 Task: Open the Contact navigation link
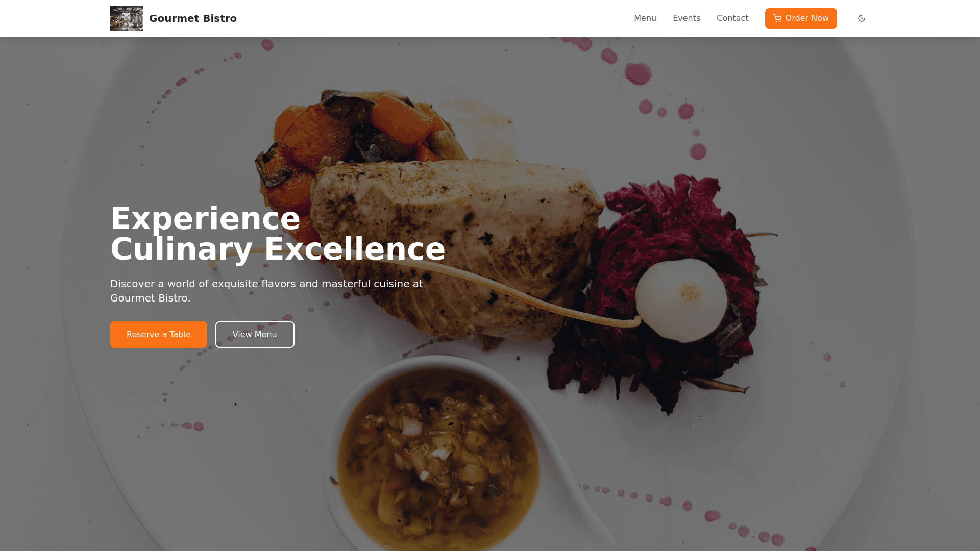732,18
